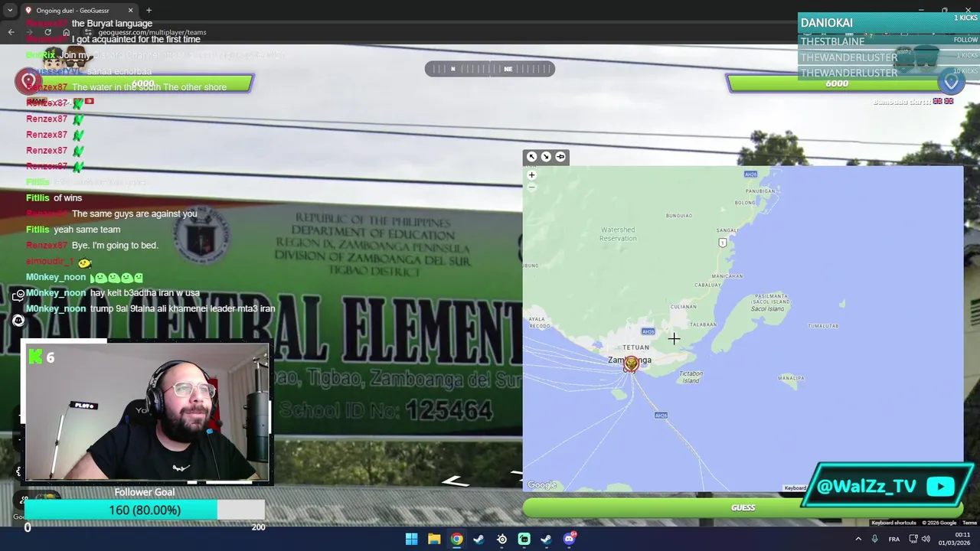
Task: Enlarge the guess map with the up-left arrow
Action: coord(531,157)
